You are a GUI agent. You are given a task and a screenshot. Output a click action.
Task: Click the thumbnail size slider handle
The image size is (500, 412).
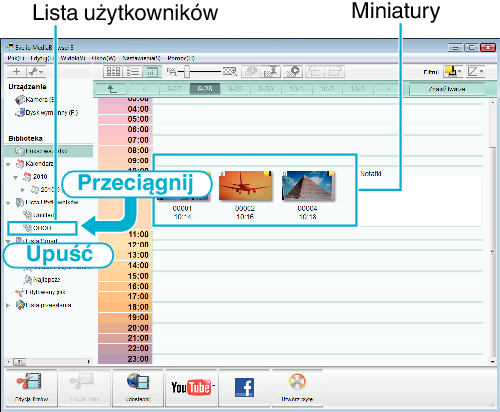[187, 71]
